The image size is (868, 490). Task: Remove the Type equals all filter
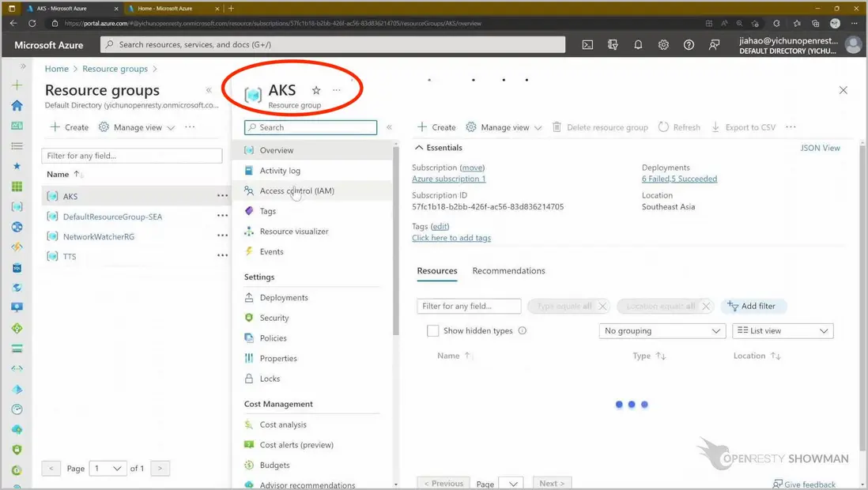click(603, 306)
